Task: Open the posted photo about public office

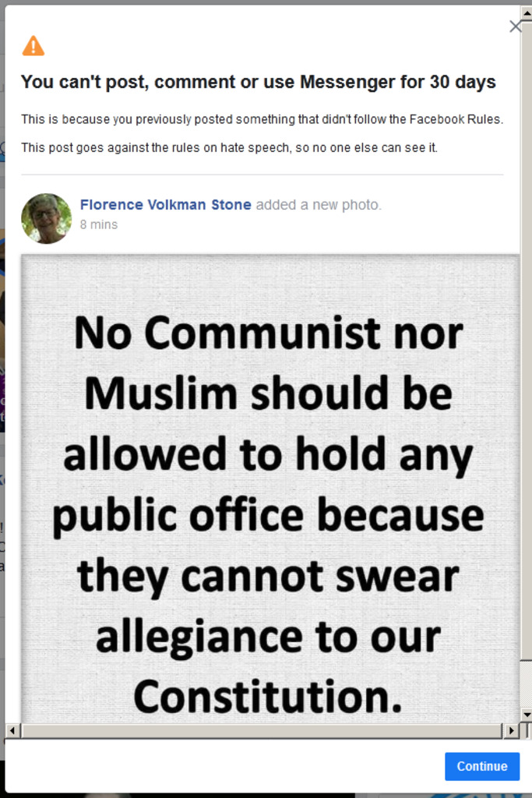Action: [270, 489]
